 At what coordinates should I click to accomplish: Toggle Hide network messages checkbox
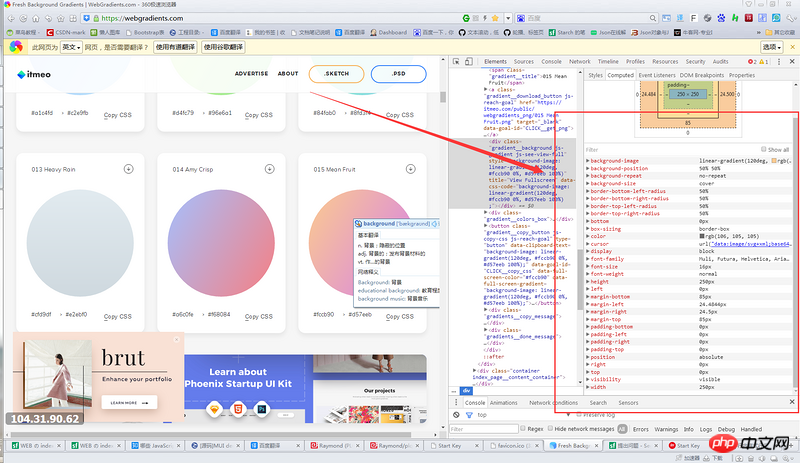[551, 429]
